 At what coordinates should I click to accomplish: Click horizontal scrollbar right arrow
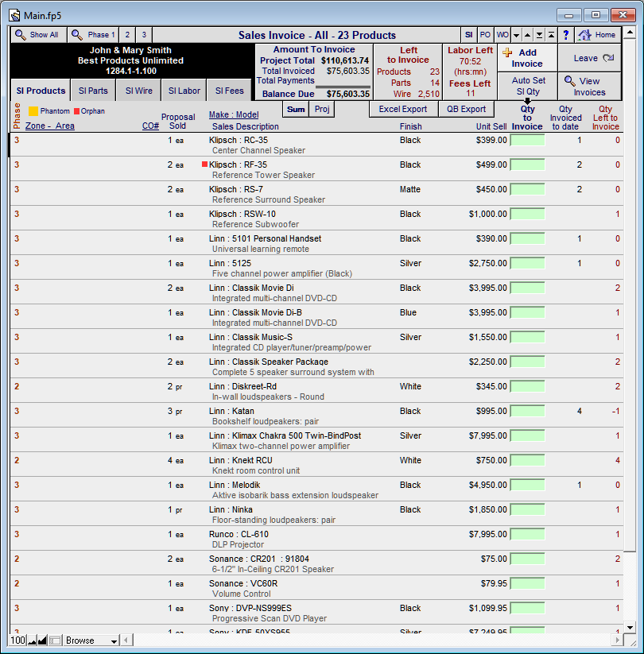coord(617,640)
